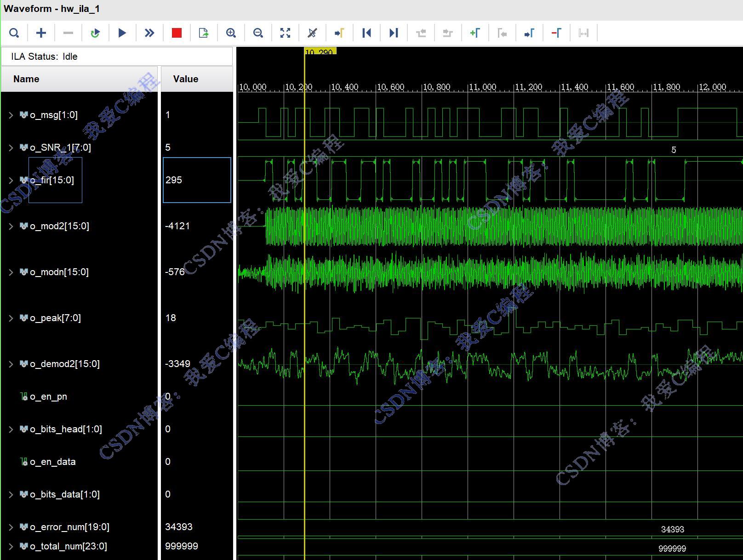This screenshot has height=560, width=743.
Task: Click the Search magnifier icon in toolbar
Action: pos(14,33)
